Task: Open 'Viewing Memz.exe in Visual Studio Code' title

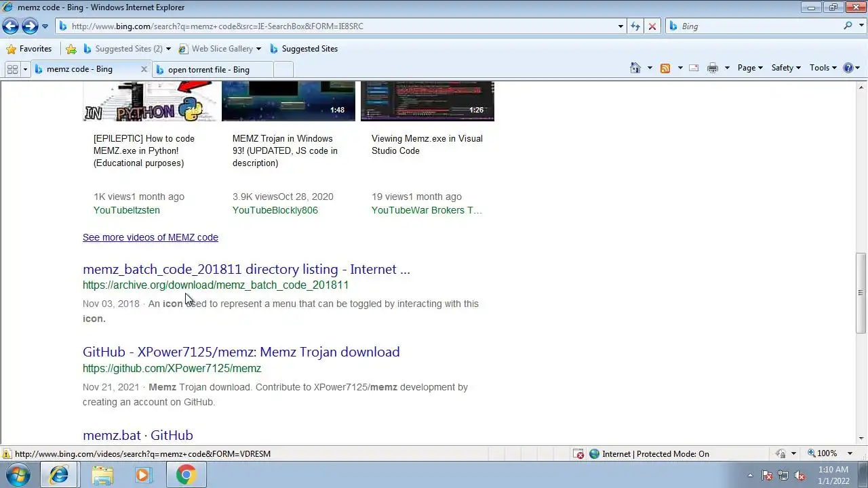Action: pos(427,144)
